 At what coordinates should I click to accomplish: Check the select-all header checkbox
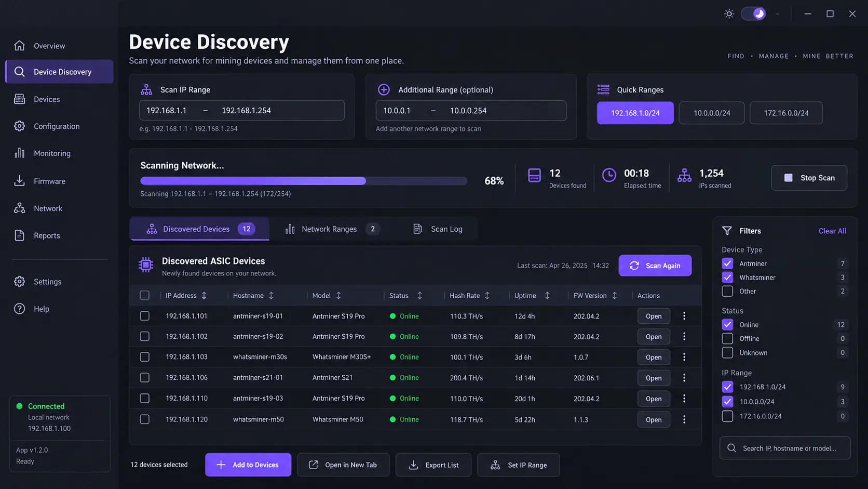tap(145, 295)
